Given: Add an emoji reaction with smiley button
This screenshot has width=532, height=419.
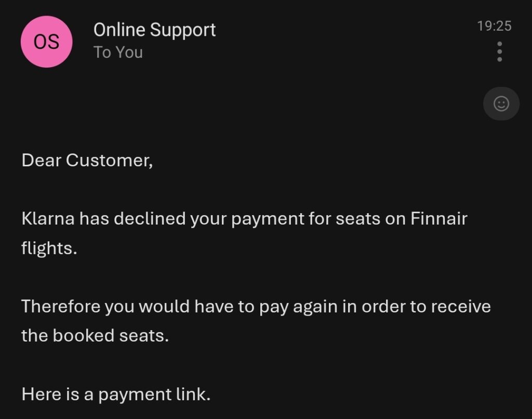Looking at the screenshot, I should pos(501,103).
